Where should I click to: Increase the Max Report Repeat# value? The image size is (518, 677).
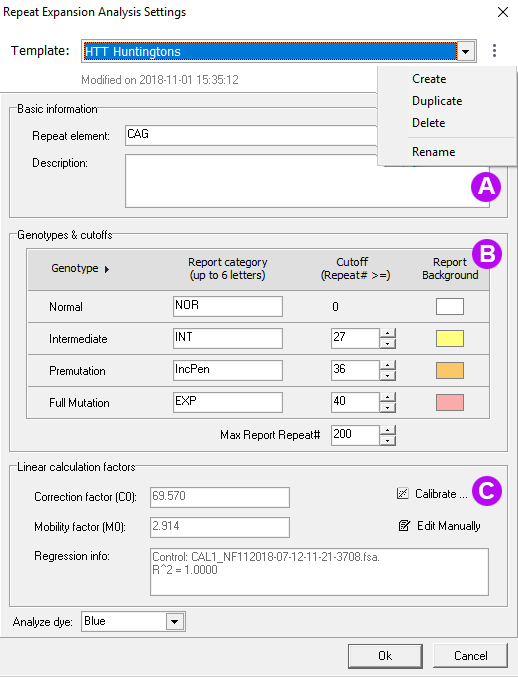388,430
